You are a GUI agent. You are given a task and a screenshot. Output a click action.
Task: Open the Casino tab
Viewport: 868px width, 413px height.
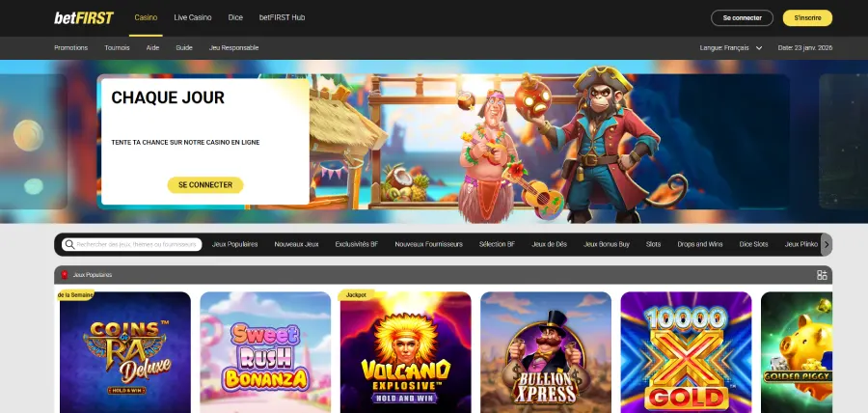(x=146, y=17)
